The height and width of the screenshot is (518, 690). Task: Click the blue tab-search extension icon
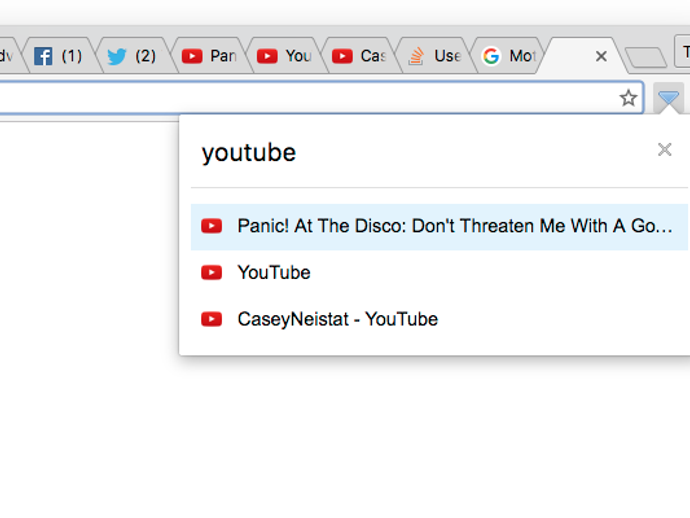click(x=668, y=97)
